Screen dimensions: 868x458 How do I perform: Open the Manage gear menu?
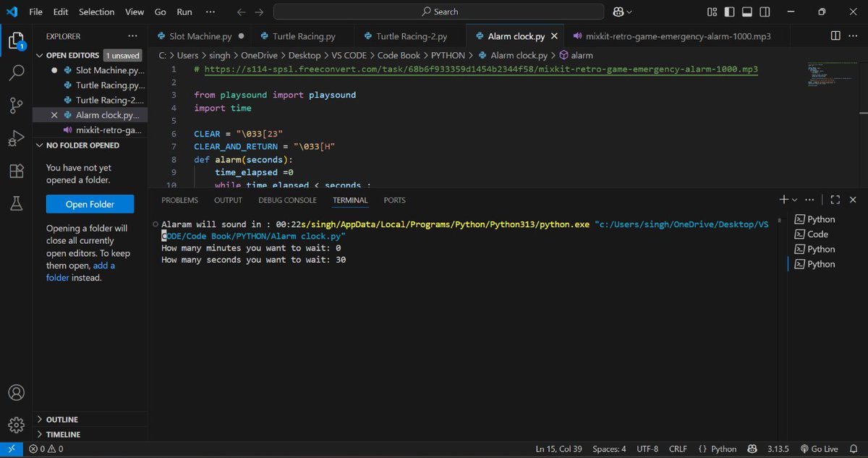(x=16, y=425)
